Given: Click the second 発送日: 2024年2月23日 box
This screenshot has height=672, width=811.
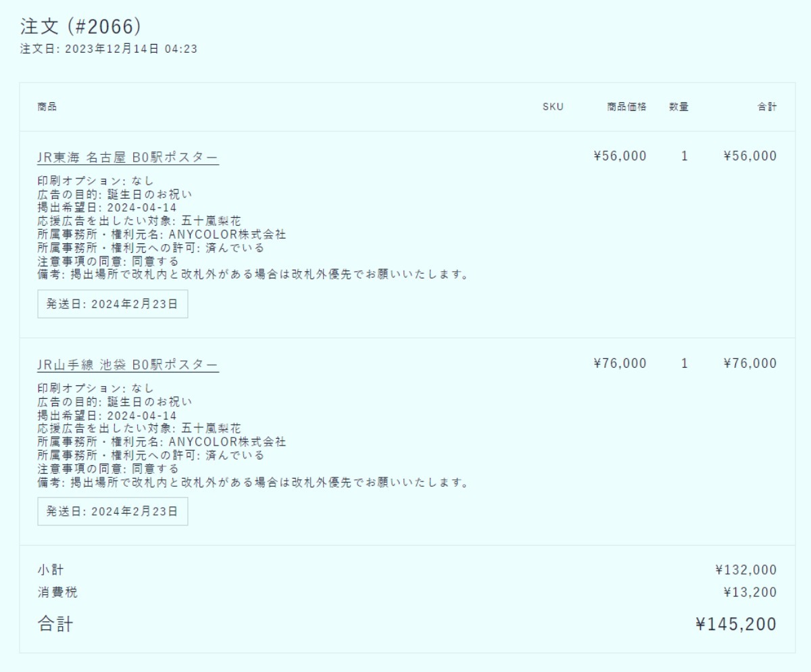Looking at the screenshot, I should pyautogui.click(x=112, y=511).
